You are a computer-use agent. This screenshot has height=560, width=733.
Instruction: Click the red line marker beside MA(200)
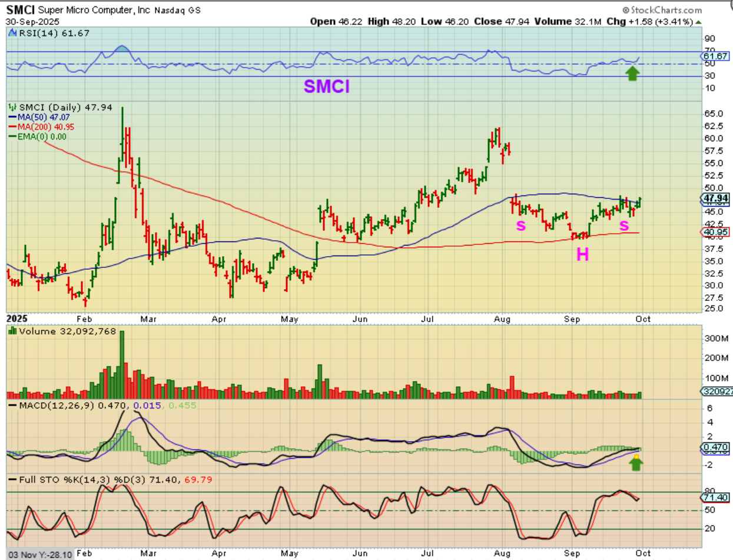coord(12,127)
